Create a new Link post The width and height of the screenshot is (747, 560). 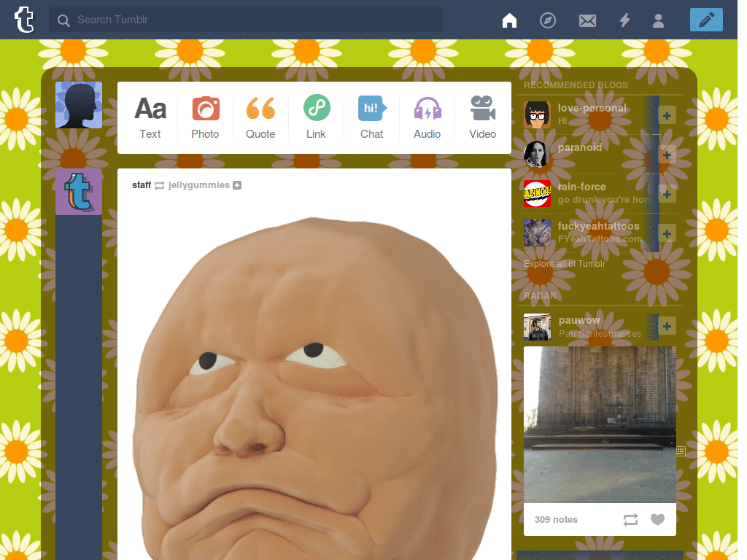point(317,117)
